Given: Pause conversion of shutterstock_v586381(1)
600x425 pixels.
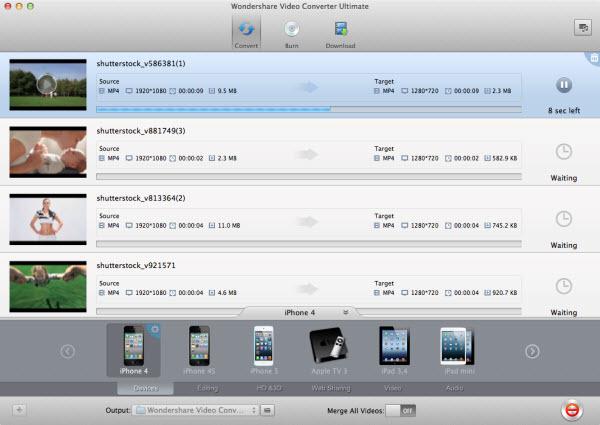Looking at the screenshot, I should coord(564,85).
